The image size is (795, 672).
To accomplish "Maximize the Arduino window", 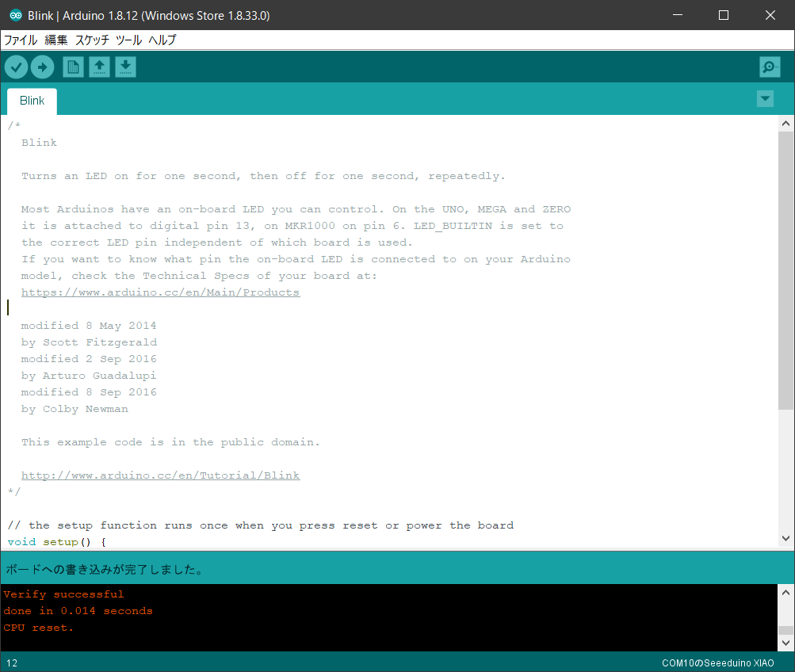I will point(724,15).
